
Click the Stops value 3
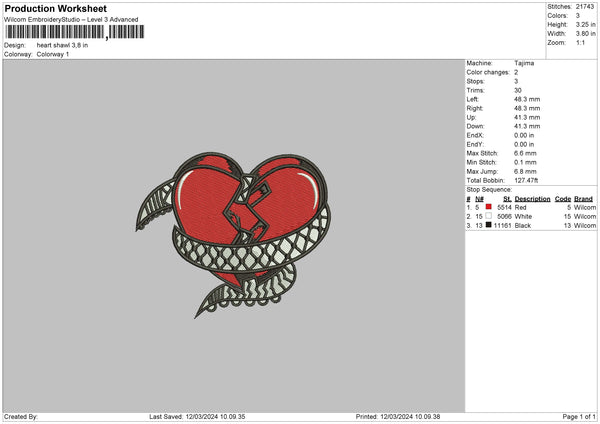(x=516, y=81)
